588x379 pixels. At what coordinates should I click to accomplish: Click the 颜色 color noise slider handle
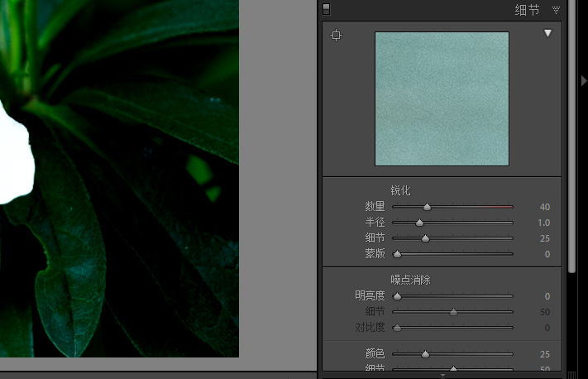click(x=425, y=354)
